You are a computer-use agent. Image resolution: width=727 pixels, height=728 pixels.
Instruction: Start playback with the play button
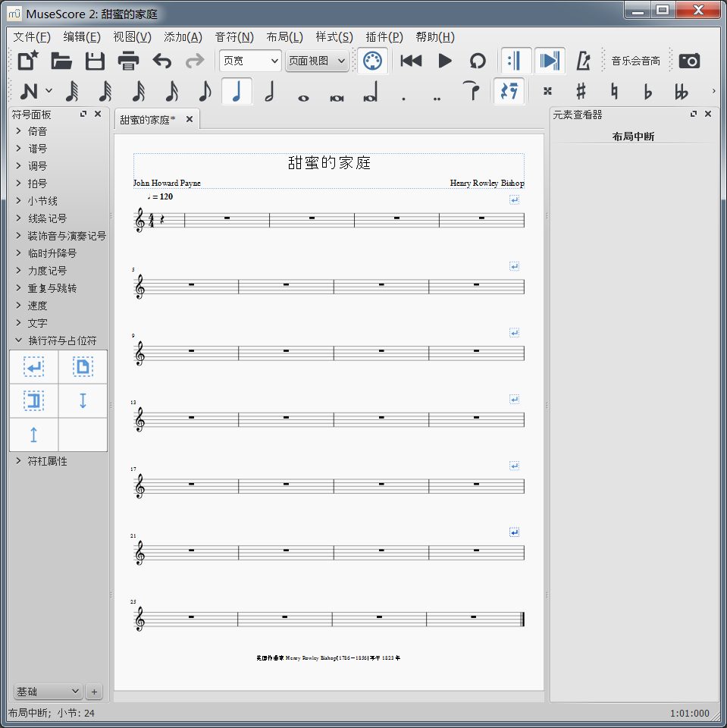coord(445,61)
